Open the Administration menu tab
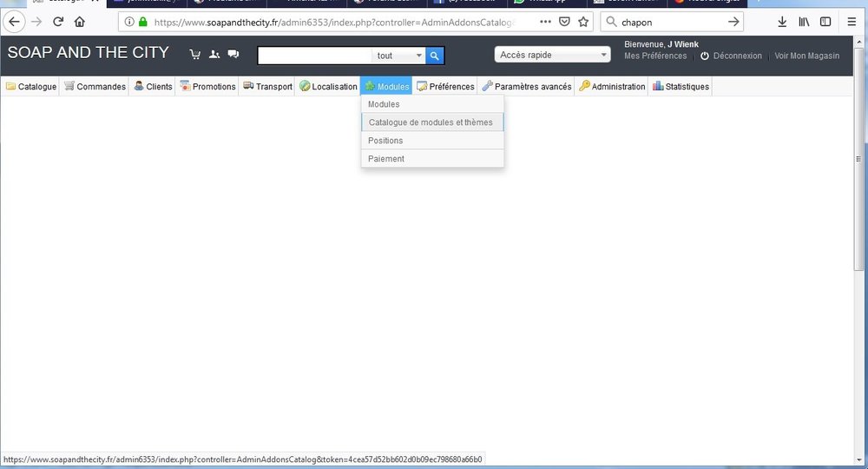The height and width of the screenshot is (469, 868). (612, 86)
